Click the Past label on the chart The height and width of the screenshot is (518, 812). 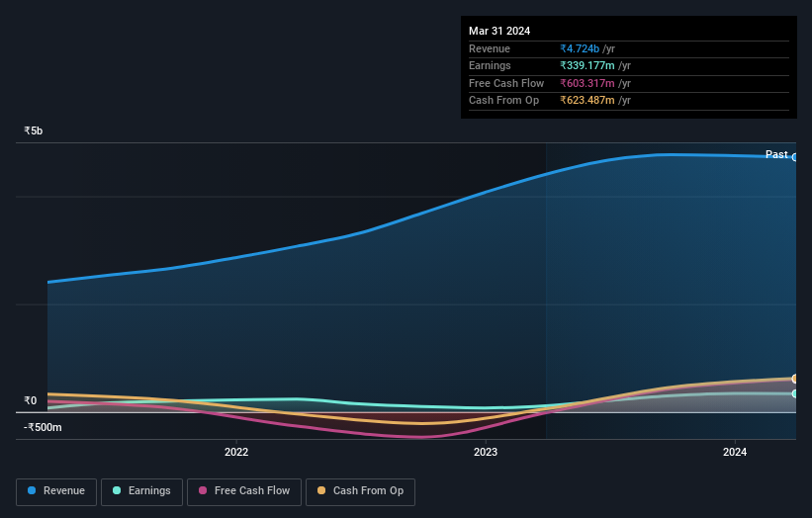click(776, 154)
